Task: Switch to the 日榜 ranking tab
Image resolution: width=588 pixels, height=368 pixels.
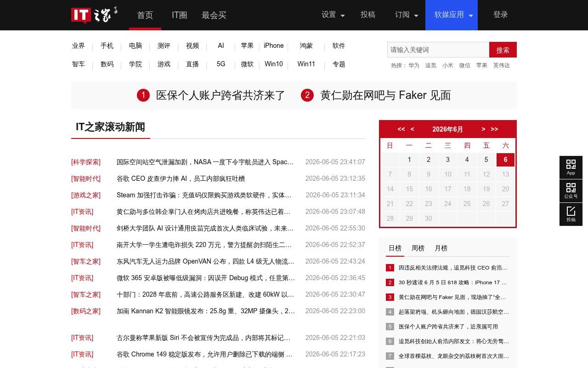Action: pos(395,248)
